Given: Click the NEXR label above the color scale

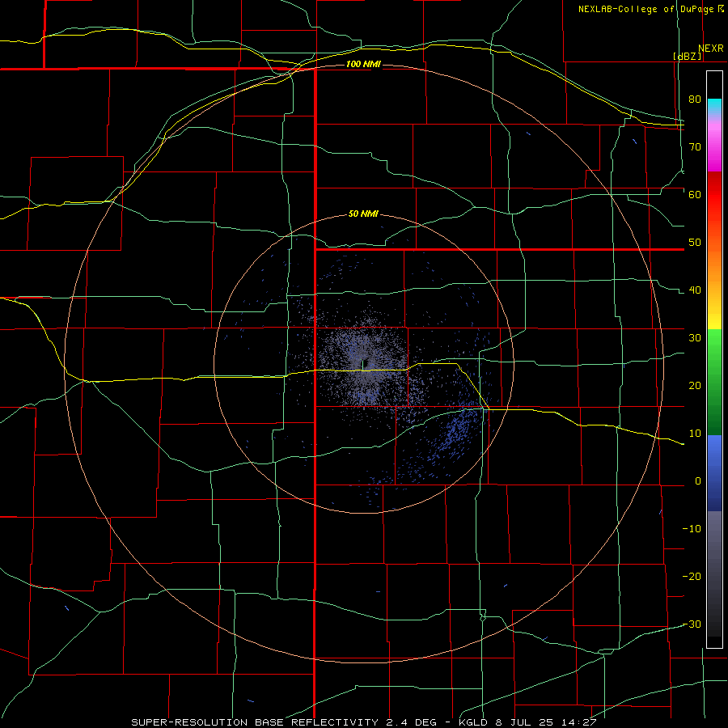Looking at the screenshot, I should [x=711, y=49].
